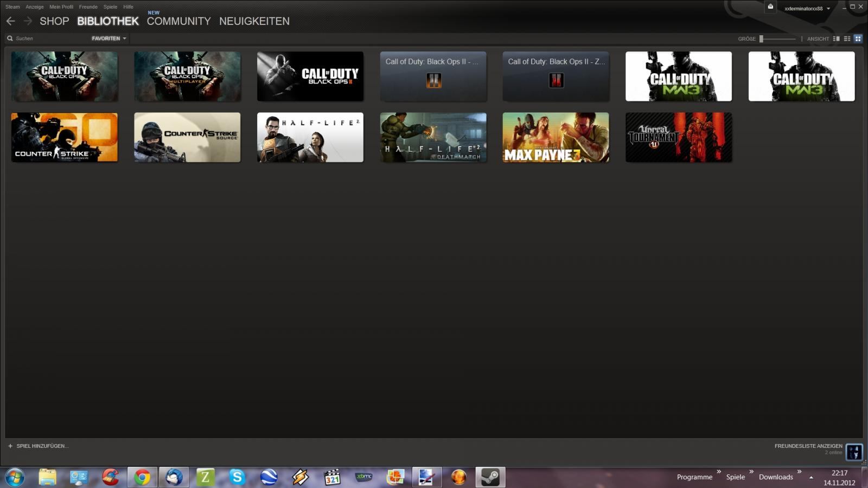Open the Anzeige menu

pyautogui.click(x=35, y=7)
